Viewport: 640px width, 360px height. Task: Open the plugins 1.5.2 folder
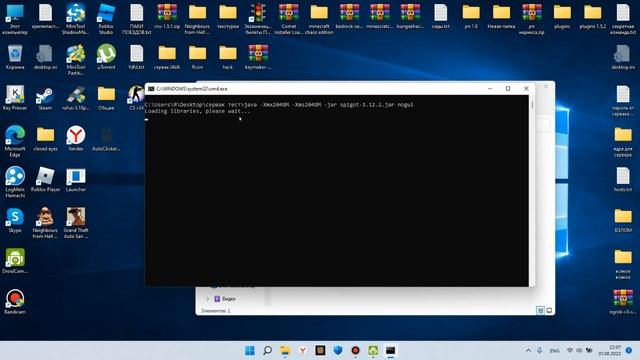point(593,16)
